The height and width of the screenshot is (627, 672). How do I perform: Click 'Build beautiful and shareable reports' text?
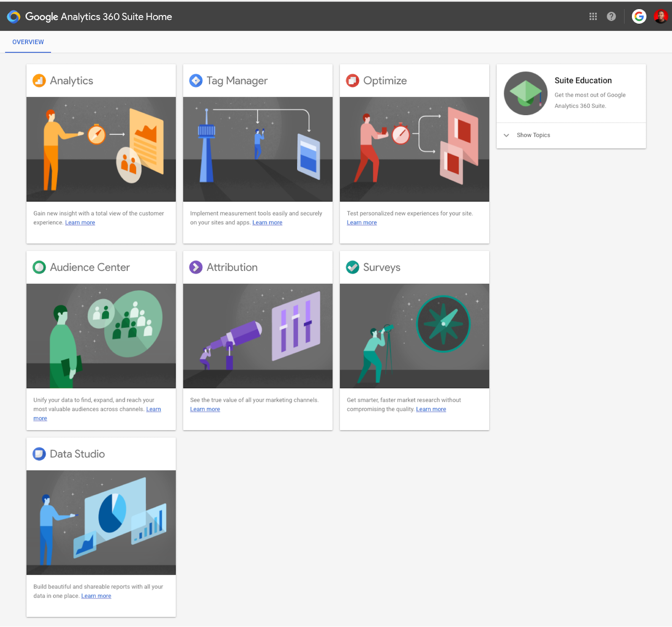click(98, 591)
